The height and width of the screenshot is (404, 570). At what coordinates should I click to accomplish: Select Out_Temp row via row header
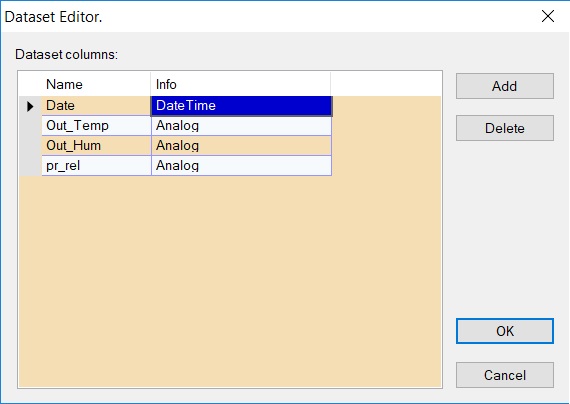(x=31, y=126)
